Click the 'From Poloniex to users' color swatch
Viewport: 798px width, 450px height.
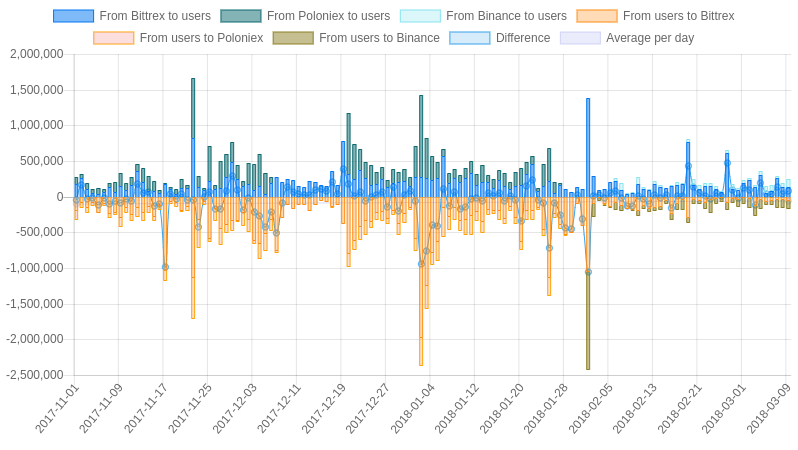click(x=241, y=16)
